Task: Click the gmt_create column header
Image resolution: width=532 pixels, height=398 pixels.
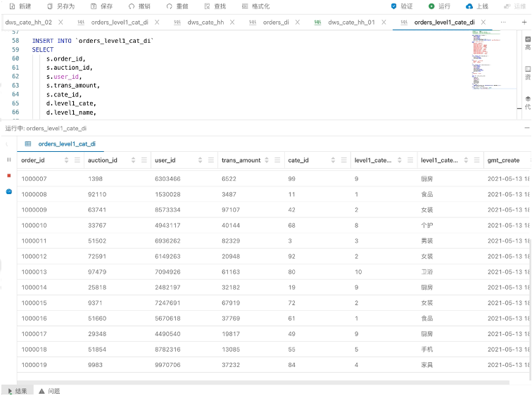Action: tap(504, 160)
